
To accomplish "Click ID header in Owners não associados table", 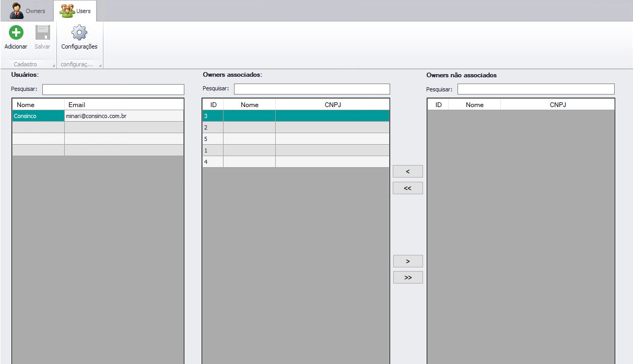I will coord(438,104).
